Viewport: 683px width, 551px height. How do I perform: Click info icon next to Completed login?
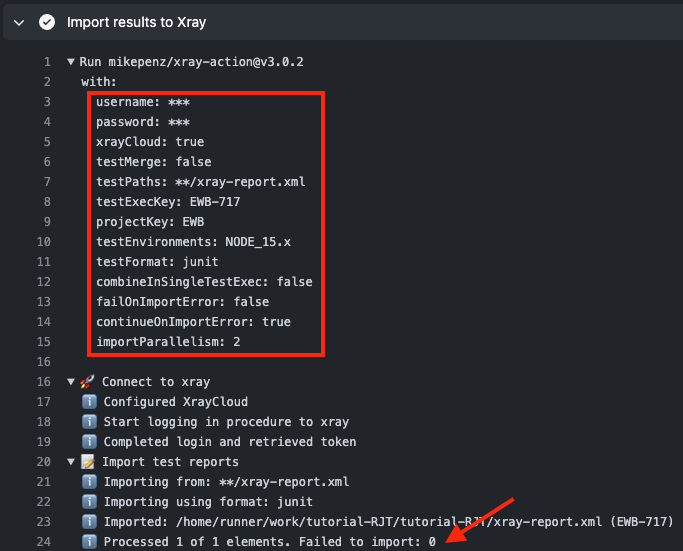(x=89, y=442)
